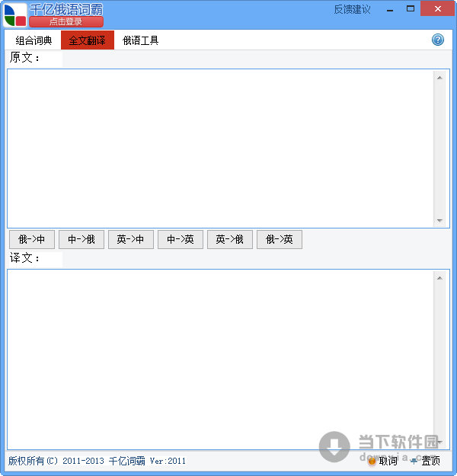Open the 反馈建议 feedback link

(x=352, y=9)
